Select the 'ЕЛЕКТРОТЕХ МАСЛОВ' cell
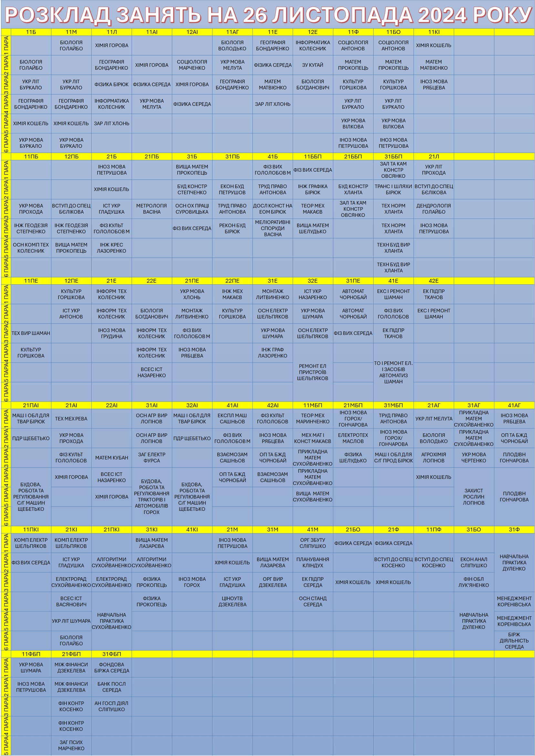 point(353,438)
